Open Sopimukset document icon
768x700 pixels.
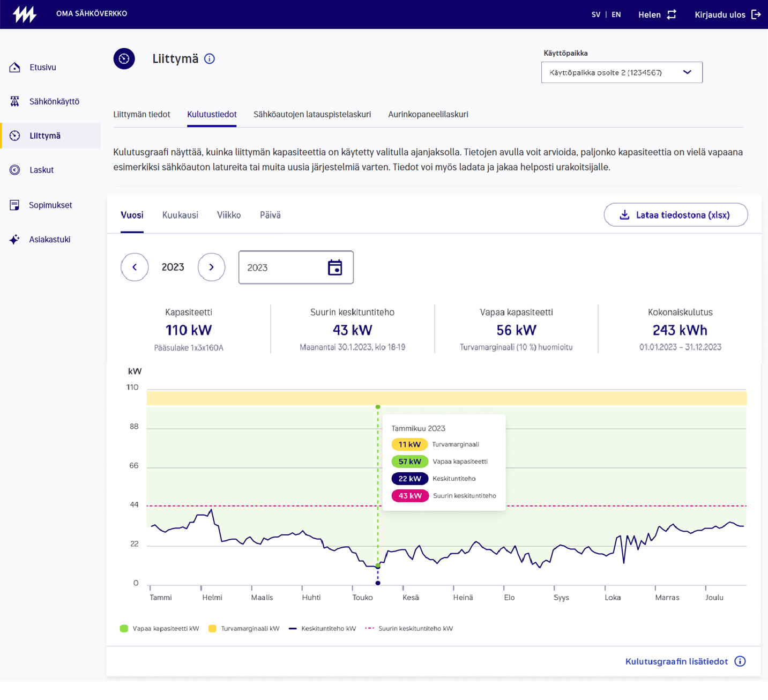click(x=15, y=205)
